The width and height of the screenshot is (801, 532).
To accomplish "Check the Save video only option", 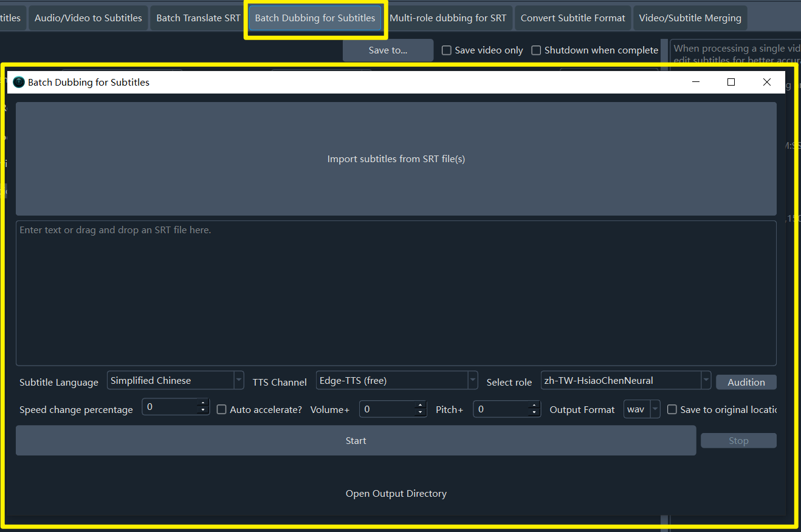I will (x=447, y=50).
